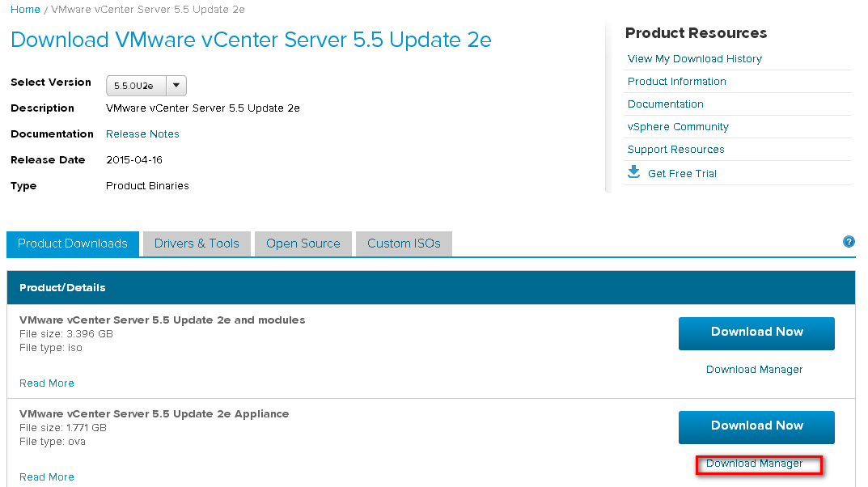The image size is (868, 487).
Task: Switch to the Product Downloads tab
Action: pos(73,244)
